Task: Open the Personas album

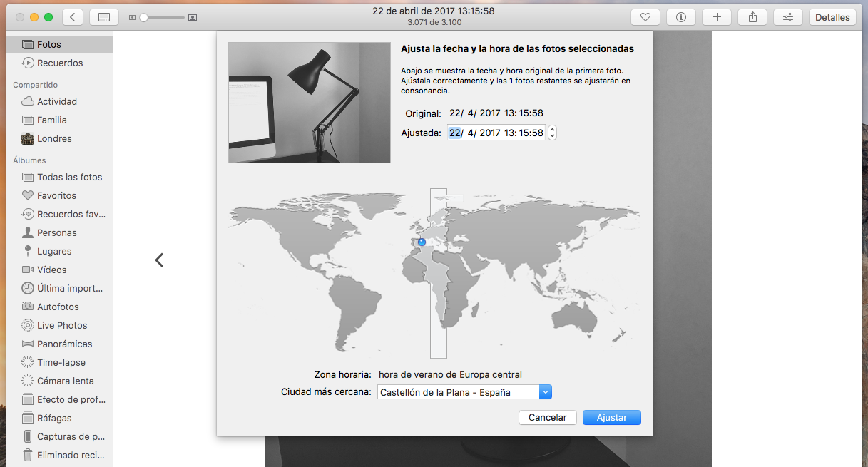Action: point(56,232)
